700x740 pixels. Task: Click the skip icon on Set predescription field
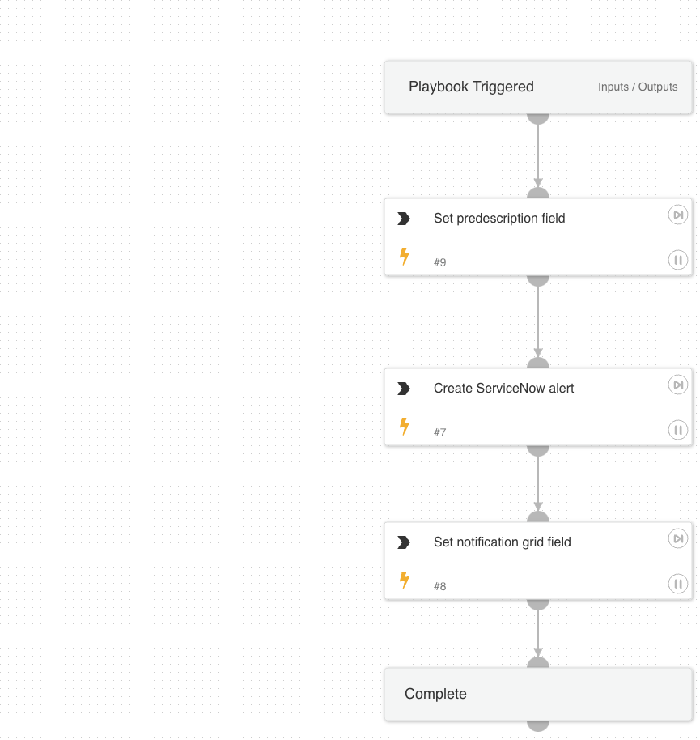tap(677, 215)
